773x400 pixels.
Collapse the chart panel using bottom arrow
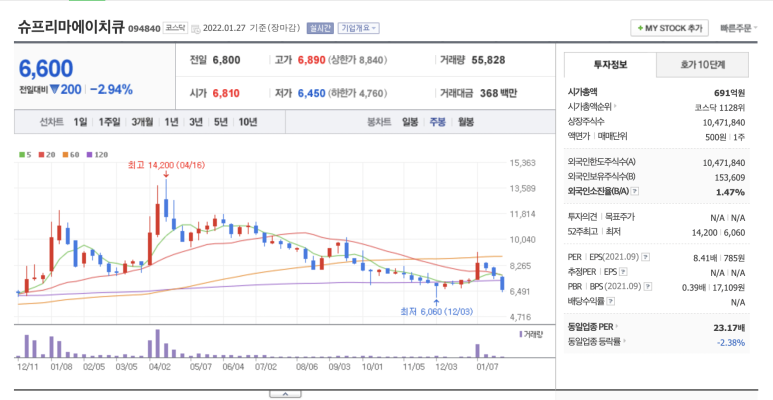click(x=285, y=394)
